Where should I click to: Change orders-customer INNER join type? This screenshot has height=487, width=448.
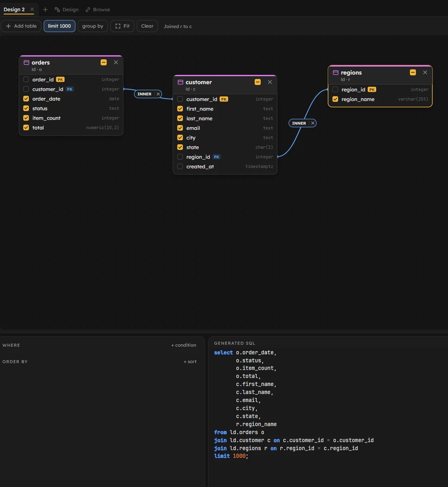(144, 94)
